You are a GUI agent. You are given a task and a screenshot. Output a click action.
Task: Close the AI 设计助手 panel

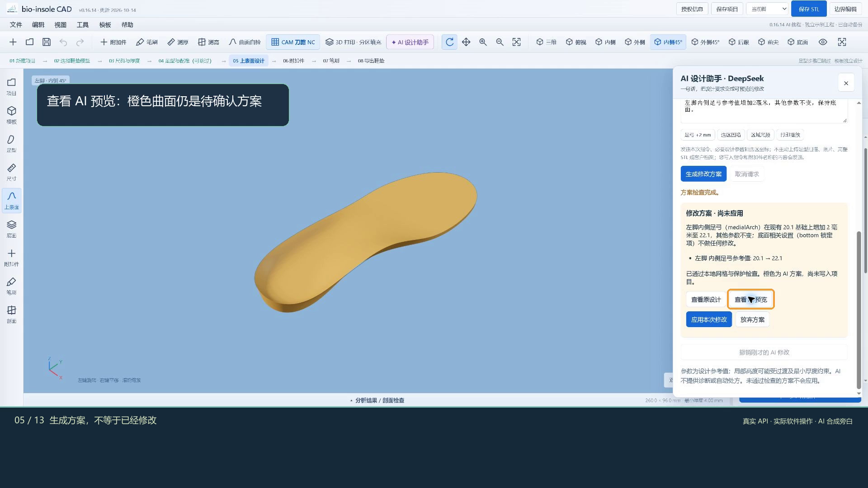tap(846, 83)
